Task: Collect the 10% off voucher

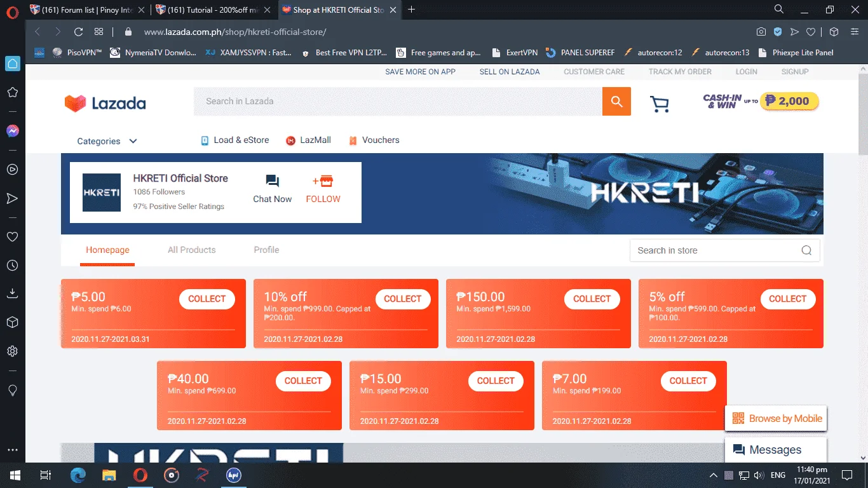Action: tap(403, 299)
